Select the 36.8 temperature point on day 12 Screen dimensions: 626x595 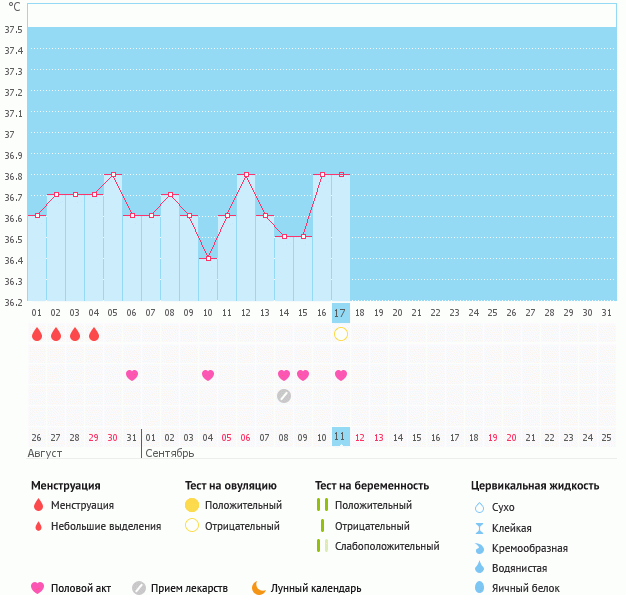click(x=246, y=174)
